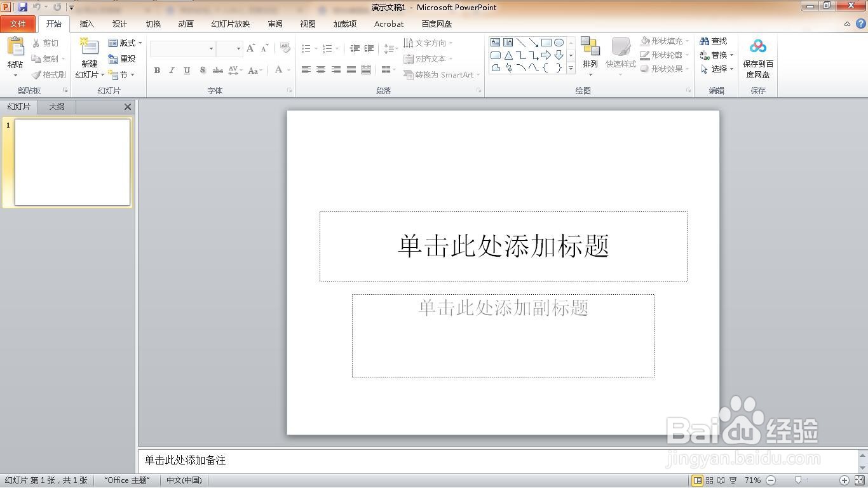The width and height of the screenshot is (868, 488).
Task: Select the Text Box shape in the gallery
Action: point(495,43)
